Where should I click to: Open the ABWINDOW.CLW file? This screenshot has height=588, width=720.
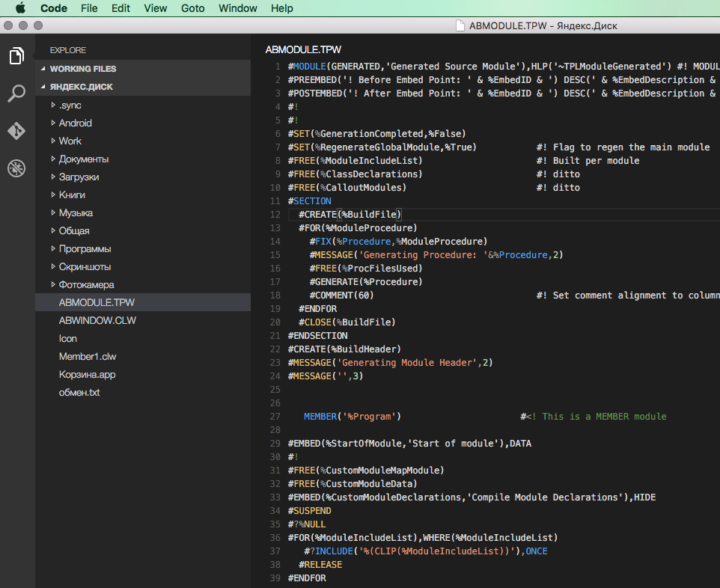coord(97,320)
